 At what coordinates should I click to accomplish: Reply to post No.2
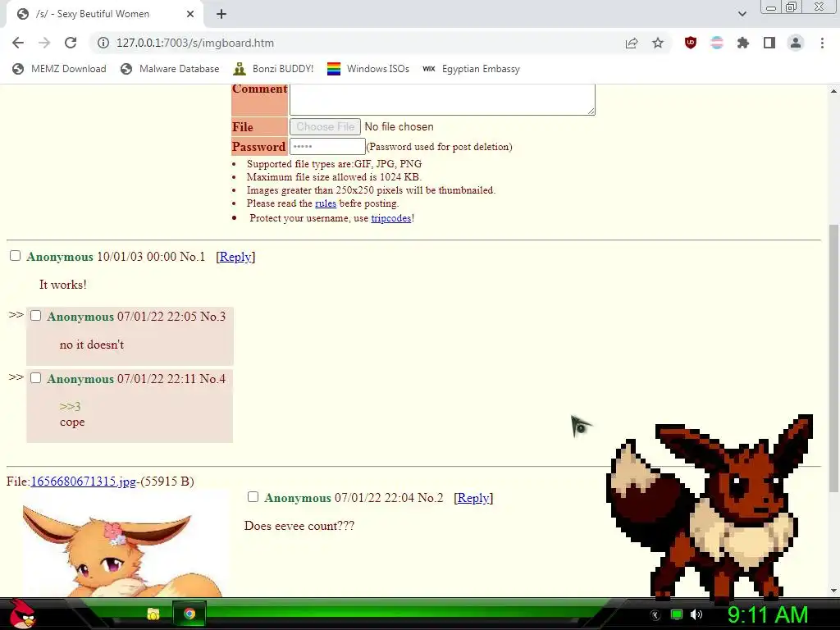click(473, 498)
